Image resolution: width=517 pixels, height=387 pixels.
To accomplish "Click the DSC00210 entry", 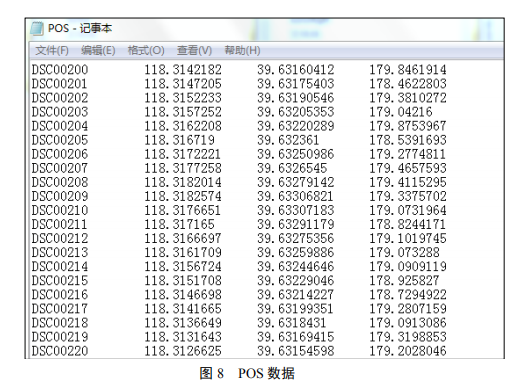I will (x=60, y=210).
